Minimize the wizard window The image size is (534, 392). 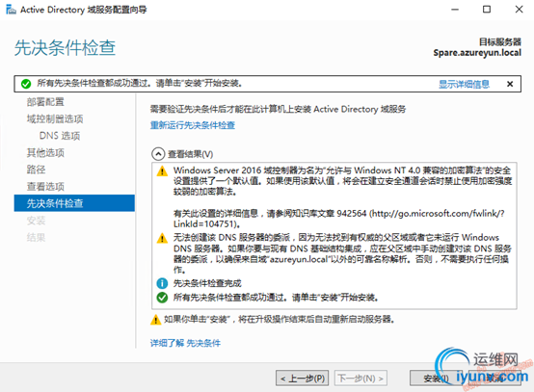455,10
